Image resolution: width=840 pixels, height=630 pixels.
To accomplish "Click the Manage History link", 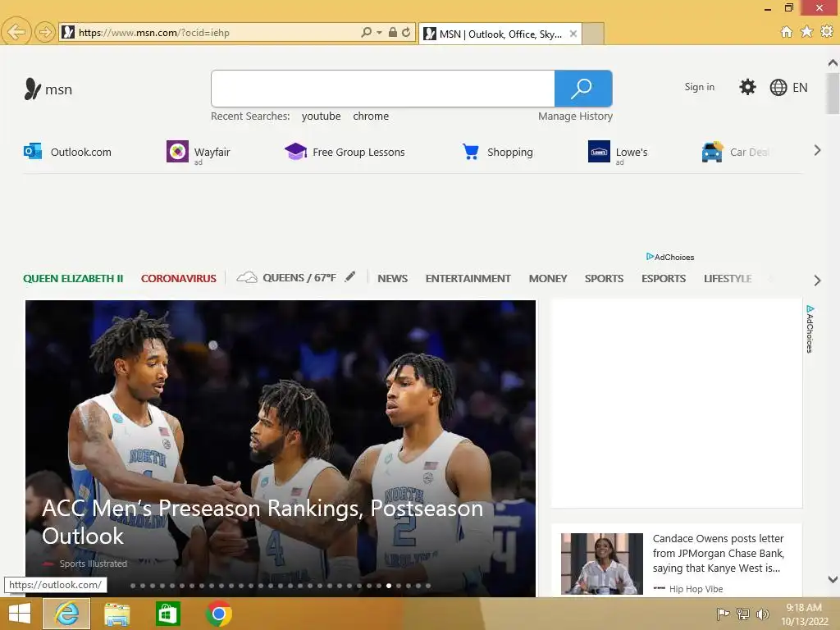I will pyautogui.click(x=575, y=116).
